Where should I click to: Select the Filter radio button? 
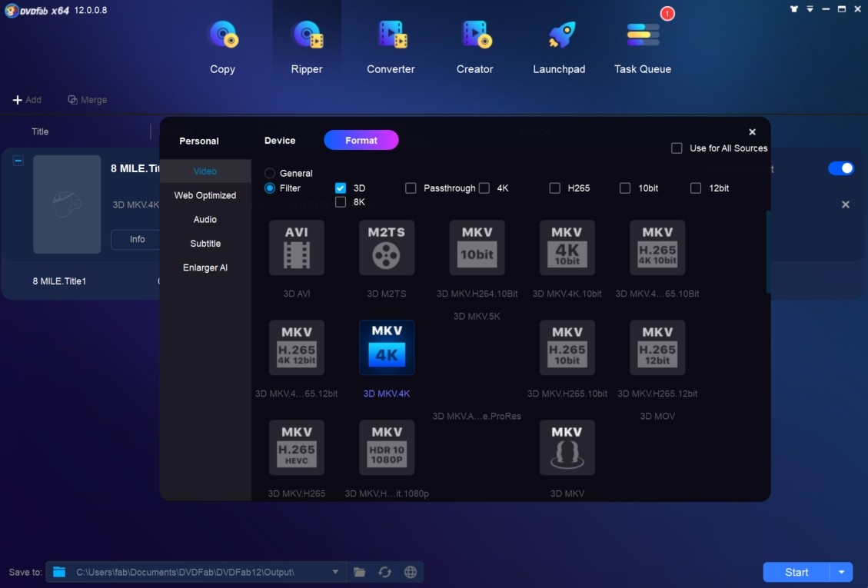click(270, 188)
